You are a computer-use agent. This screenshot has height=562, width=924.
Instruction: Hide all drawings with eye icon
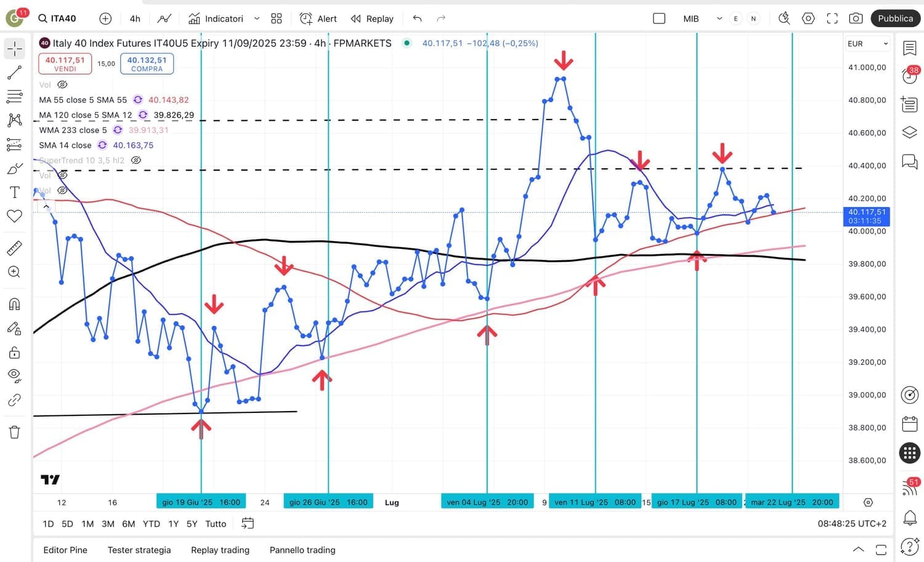(x=15, y=376)
